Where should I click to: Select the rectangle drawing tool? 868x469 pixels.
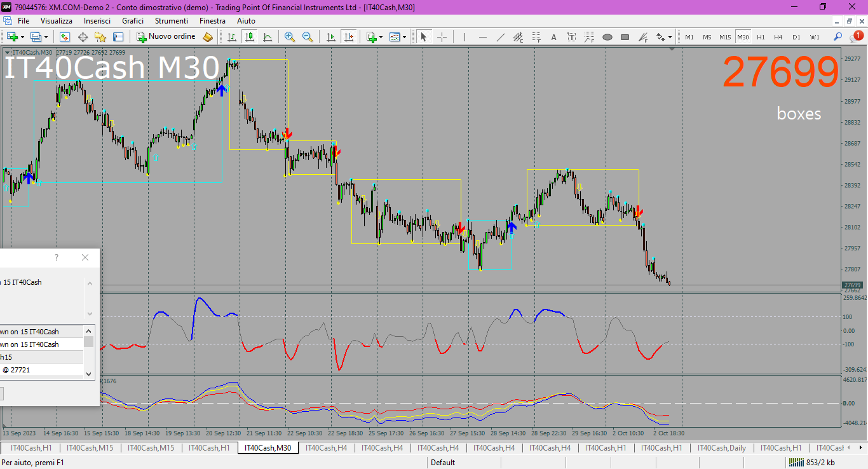[x=625, y=37]
